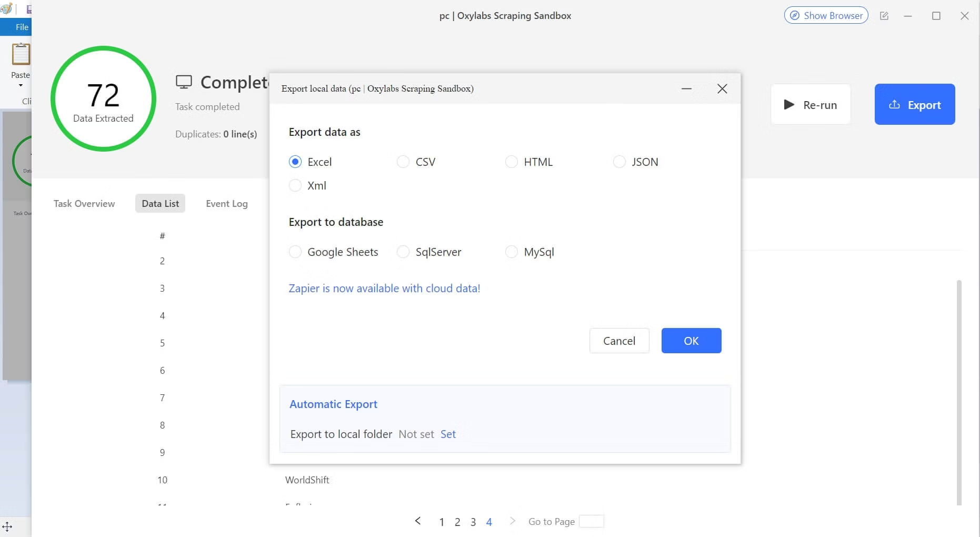Click the Go to Page input field
The height and width of the screenshot is (537, 980).
coord(591,521)
